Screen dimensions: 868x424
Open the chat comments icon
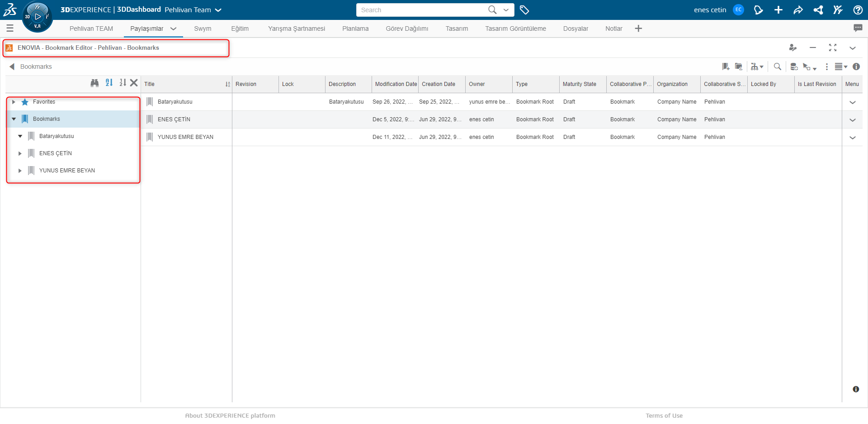pyautogui.click(x=858, y=28)
